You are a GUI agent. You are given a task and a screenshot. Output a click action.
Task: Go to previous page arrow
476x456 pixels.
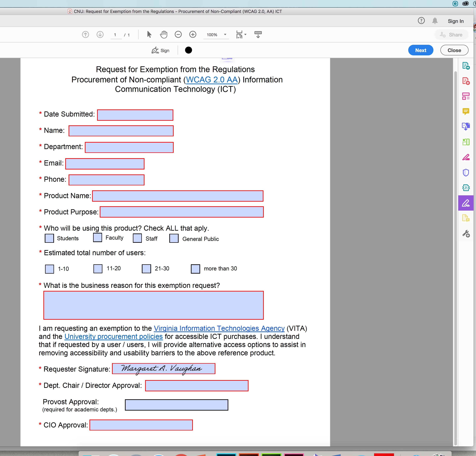tap(85, 34)
